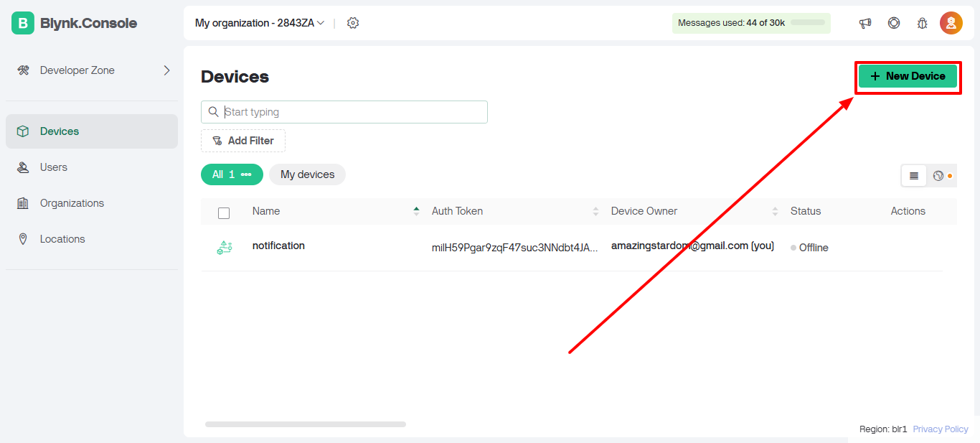Click the Locations pin icon
This screenshot has width=980, height=443.
[x=23, y=239]
